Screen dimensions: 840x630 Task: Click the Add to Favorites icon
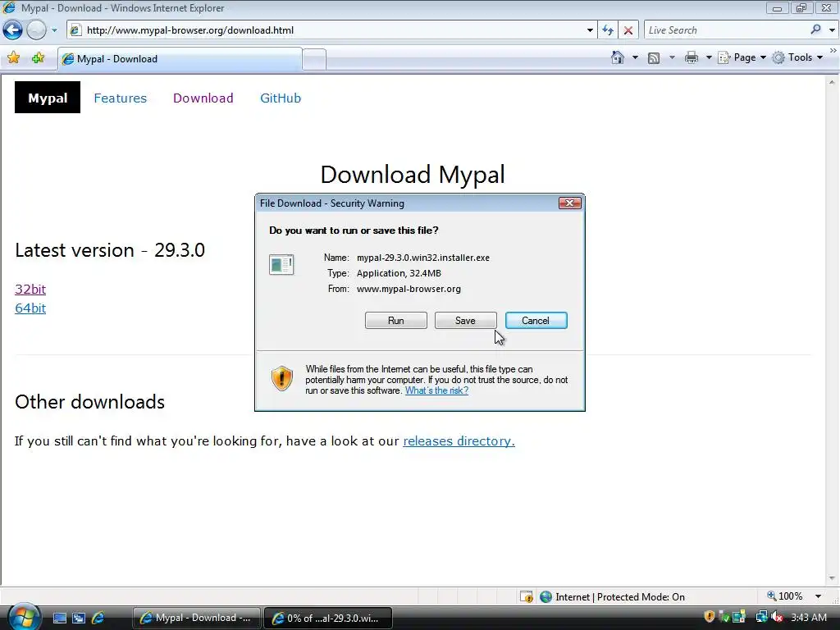[x=38, y=58]
